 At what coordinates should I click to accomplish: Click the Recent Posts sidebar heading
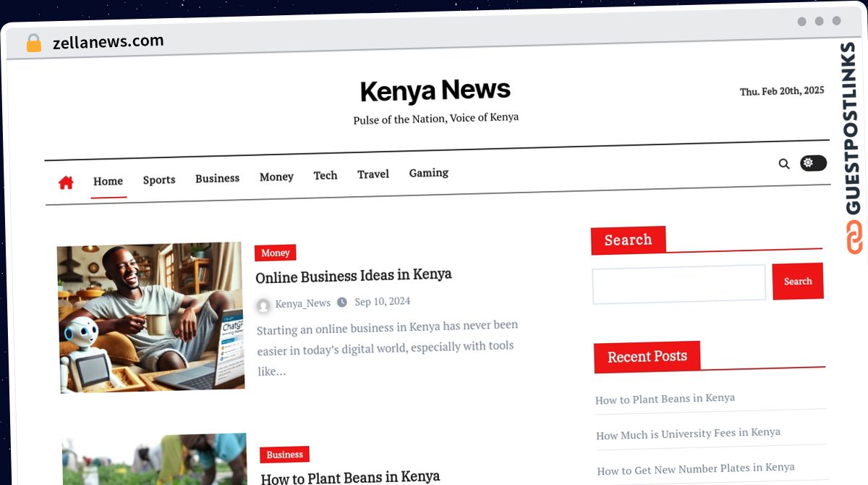click(647, 356)
